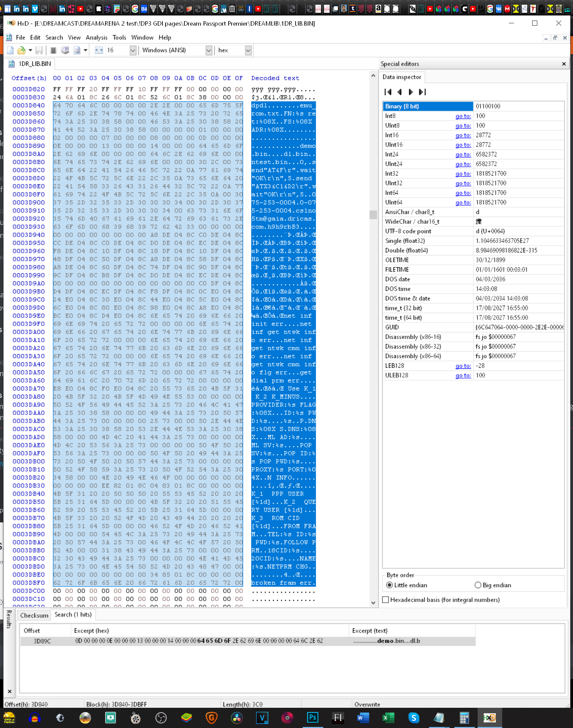Viewport: 573px width, 728px height.
Task: Open Photoshop from the taskbar
Action: (312, 718)
